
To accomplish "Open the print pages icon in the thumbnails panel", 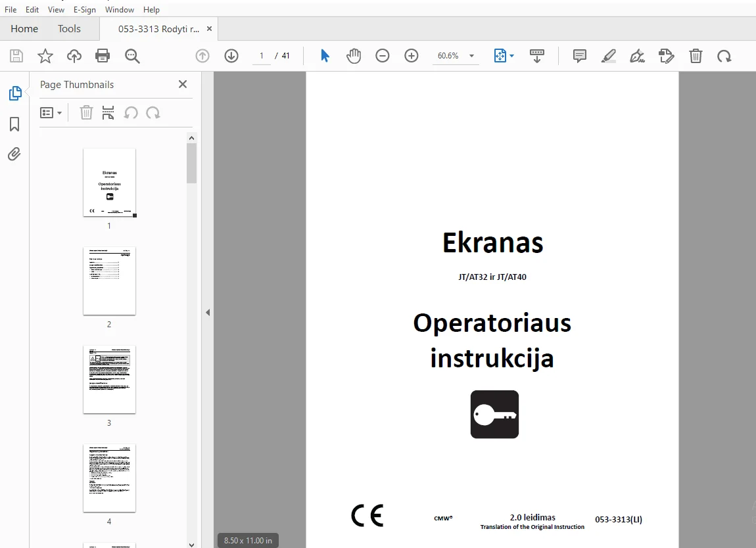I will coord(108,113).
